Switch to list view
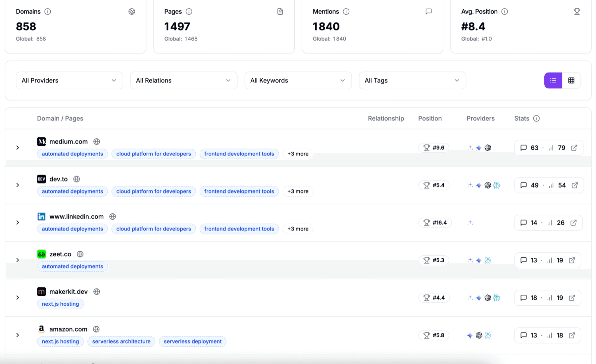 [x=553, y=80]
